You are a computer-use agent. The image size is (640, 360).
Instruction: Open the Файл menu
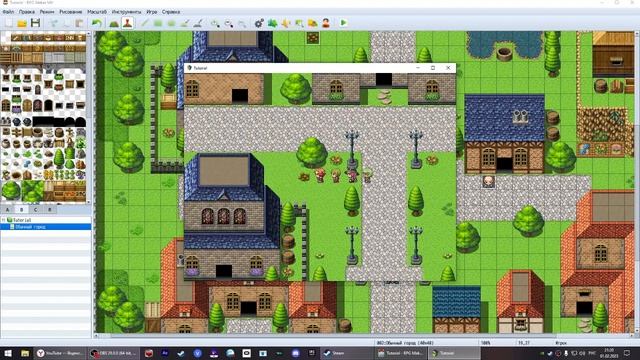[x=8, y=12]
